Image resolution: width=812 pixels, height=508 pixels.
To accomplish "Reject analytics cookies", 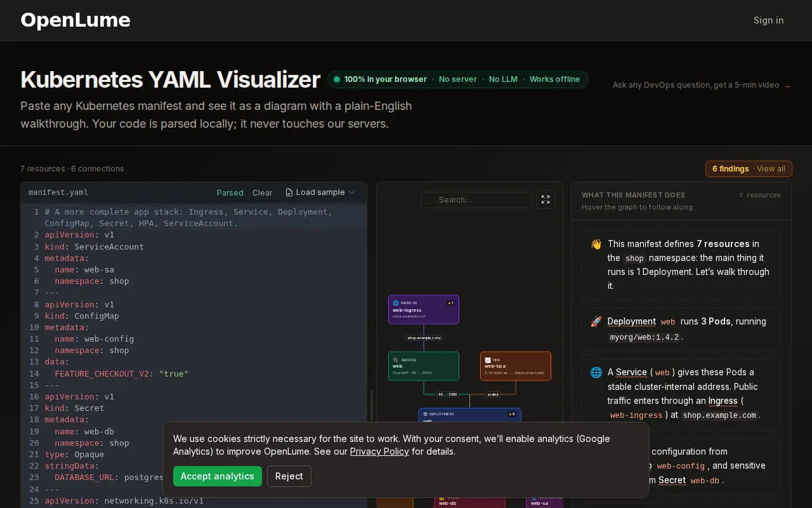I will 289,476.
